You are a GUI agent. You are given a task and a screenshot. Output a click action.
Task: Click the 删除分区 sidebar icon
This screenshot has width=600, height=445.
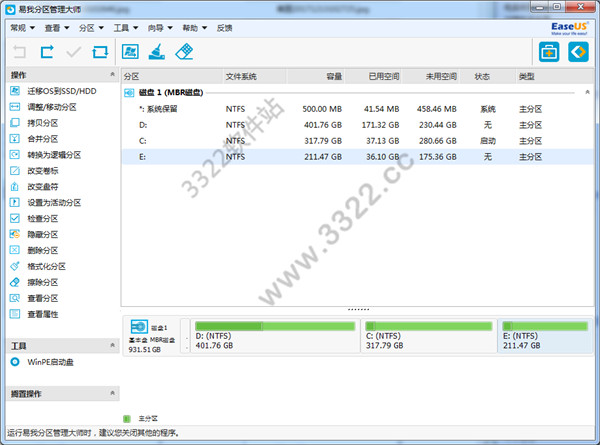[x=15, y=250]
